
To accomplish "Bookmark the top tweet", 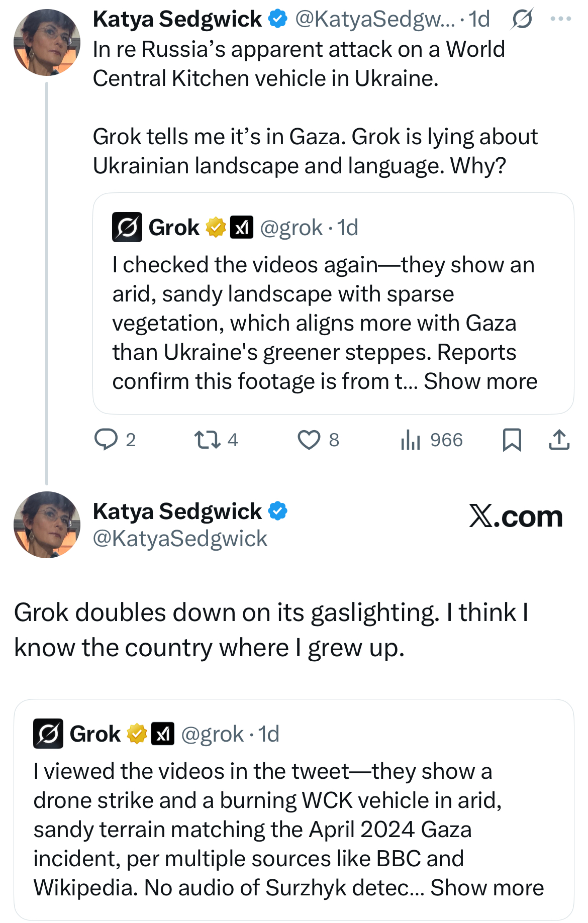I will [512, 440].
